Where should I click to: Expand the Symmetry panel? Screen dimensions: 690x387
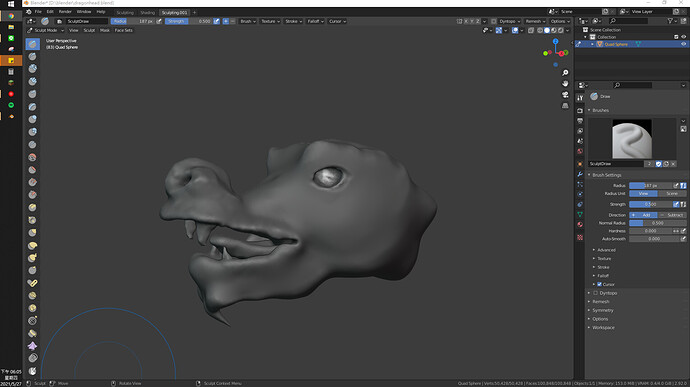(x=602, y=310)
